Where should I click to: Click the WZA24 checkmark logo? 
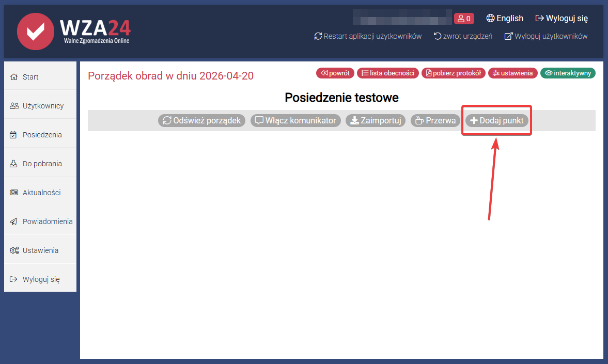[x=35, y=31]
